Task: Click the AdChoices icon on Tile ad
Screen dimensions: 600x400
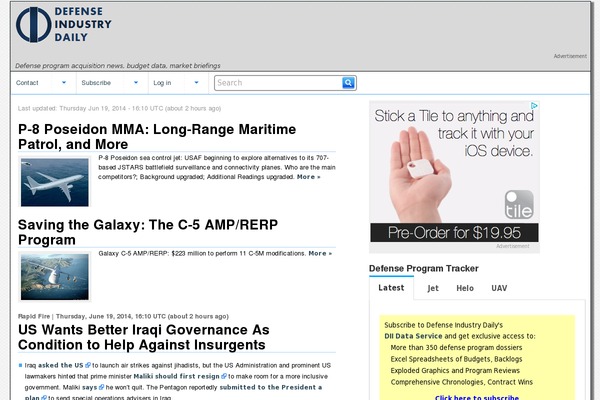Action: (534, 106)
